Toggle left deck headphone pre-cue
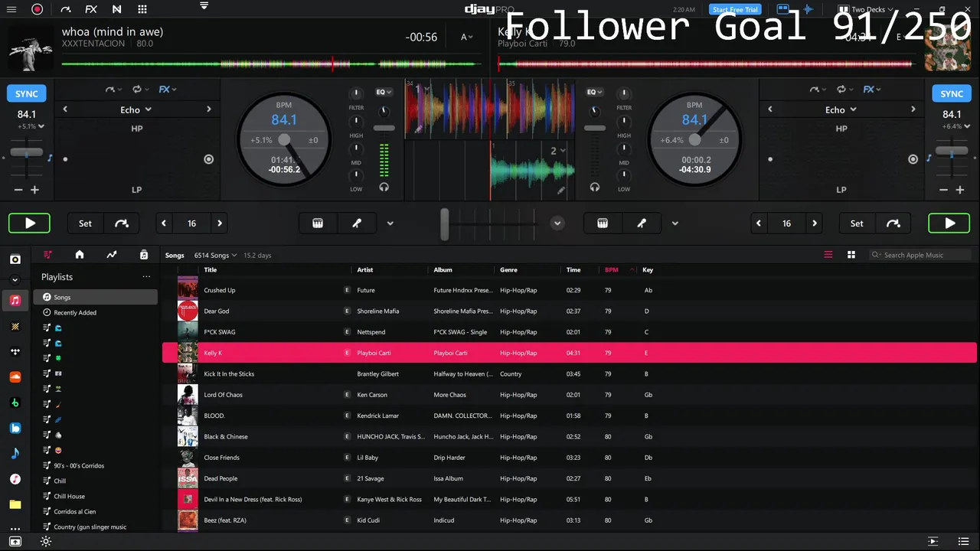 [384, 187]
